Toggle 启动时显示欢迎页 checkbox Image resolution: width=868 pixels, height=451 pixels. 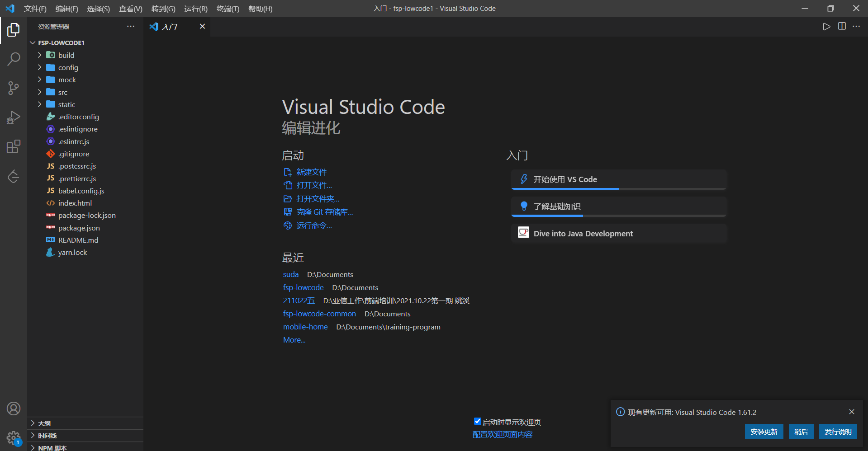point(477,421)
